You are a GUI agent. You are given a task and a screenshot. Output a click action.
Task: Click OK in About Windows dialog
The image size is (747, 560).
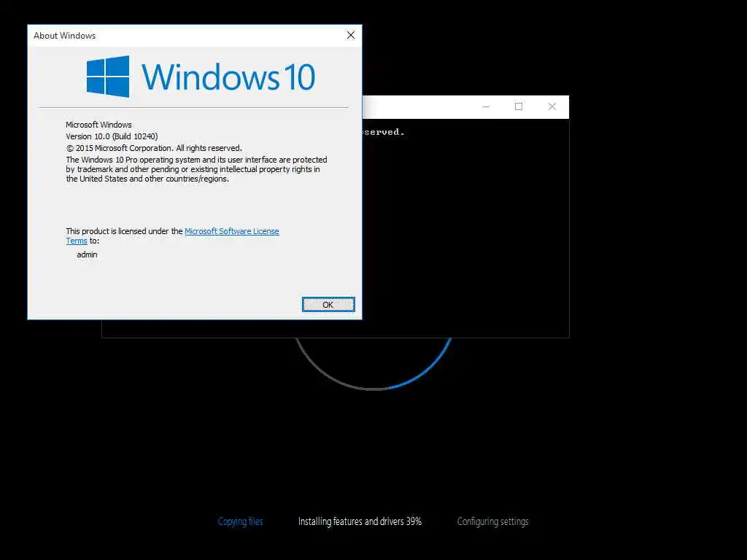(x=328, y=304)
